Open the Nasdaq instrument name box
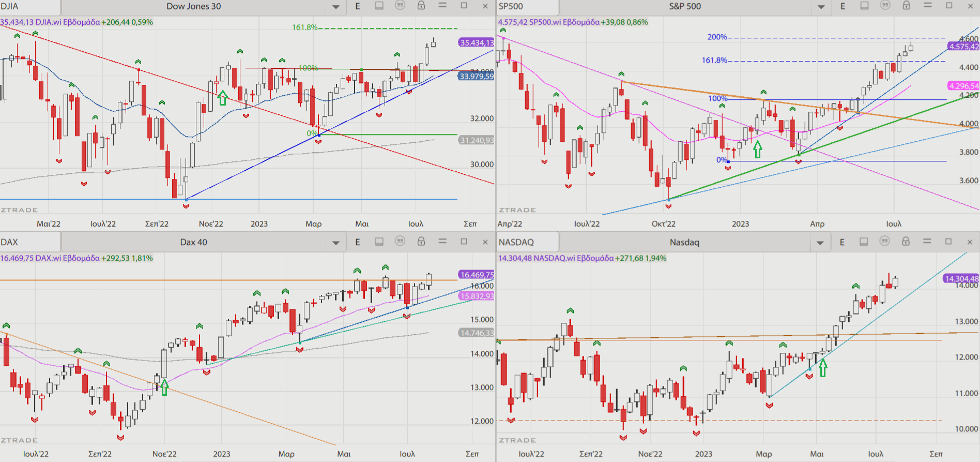 [685, 242]
